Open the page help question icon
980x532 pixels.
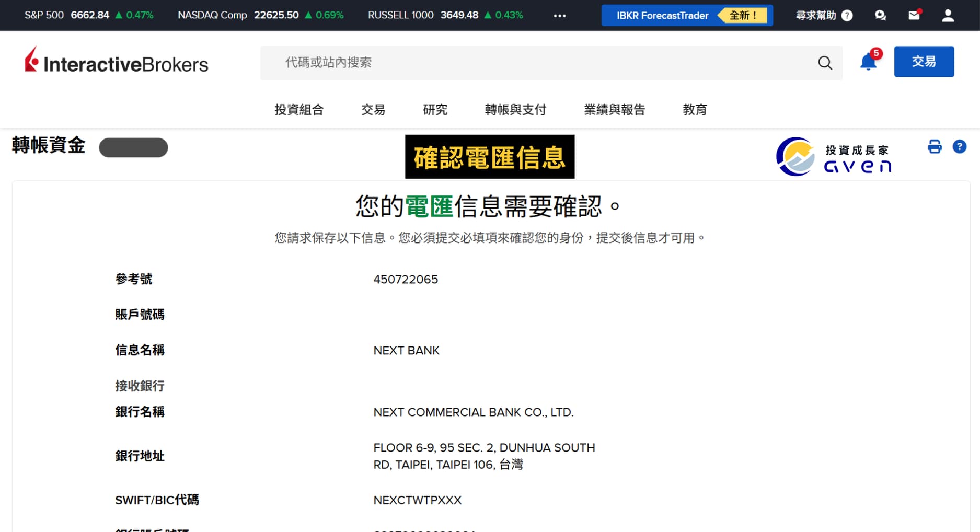[x=959, y=147]
